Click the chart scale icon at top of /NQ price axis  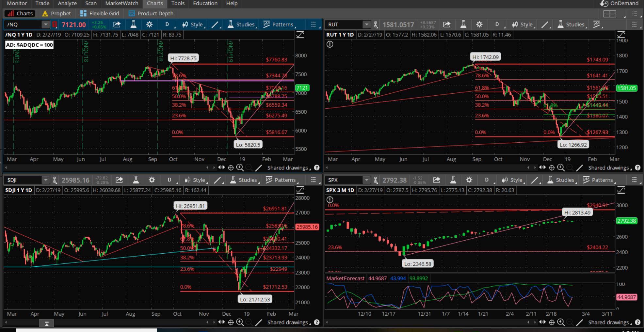300,35
